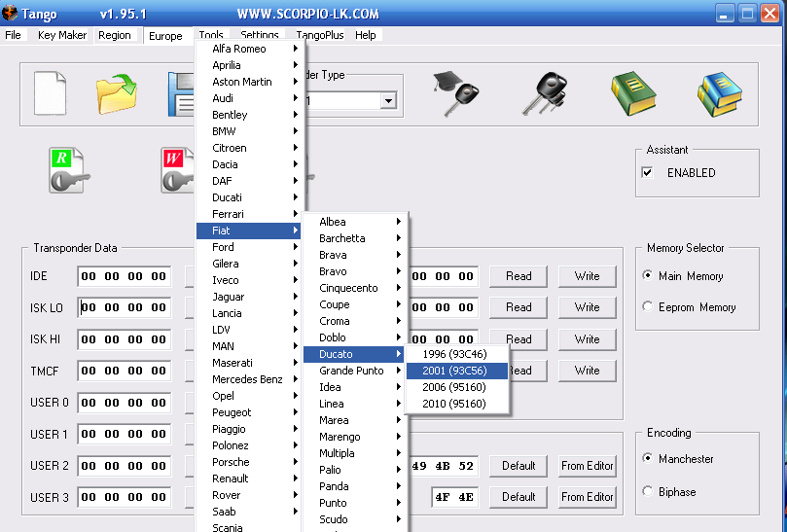Expand the Mercedes Benz submenu
The image size is (787, 532).
pos(249,379)
